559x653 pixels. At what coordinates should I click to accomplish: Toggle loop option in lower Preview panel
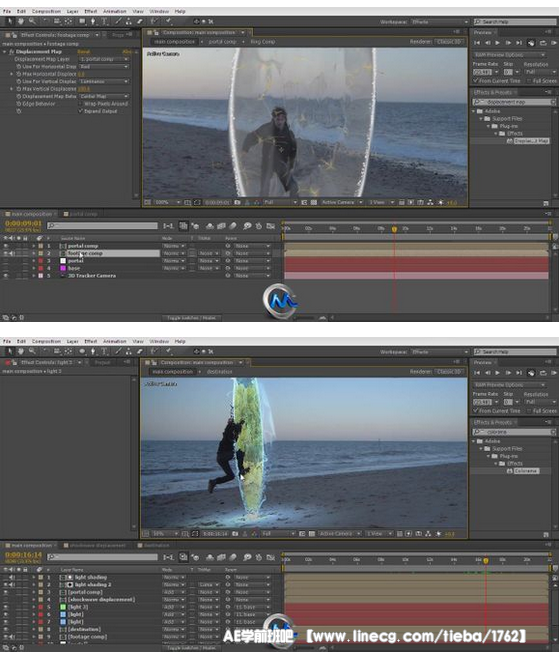click(543, 373)
